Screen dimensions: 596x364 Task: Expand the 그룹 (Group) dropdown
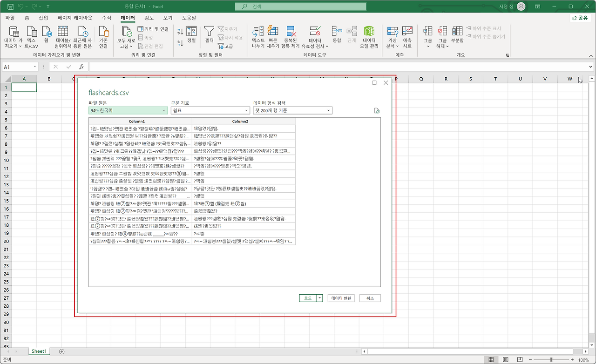click(428, 37)
